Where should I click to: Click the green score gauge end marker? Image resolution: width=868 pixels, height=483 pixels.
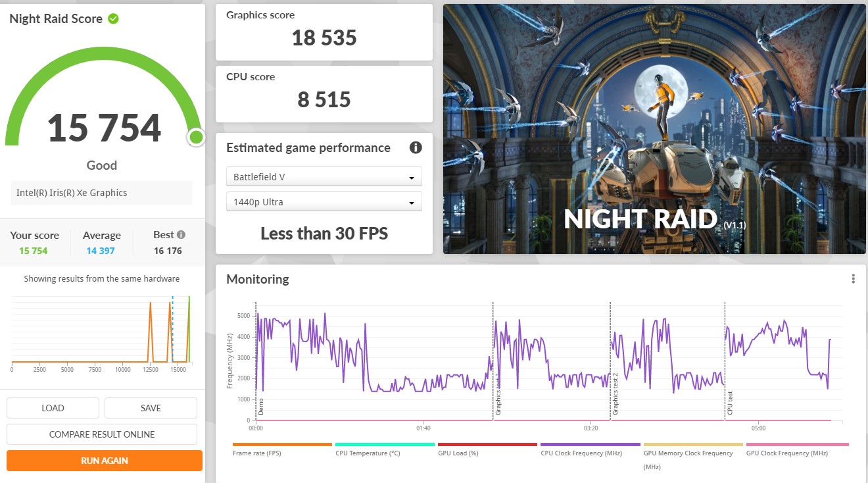click(195, 138)
